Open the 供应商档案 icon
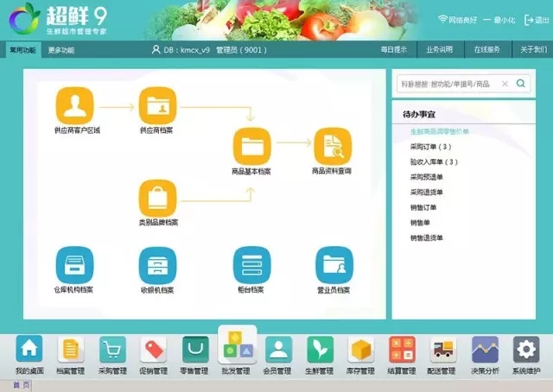This screenshot has height=392, width=553. [x=157, y=106]
